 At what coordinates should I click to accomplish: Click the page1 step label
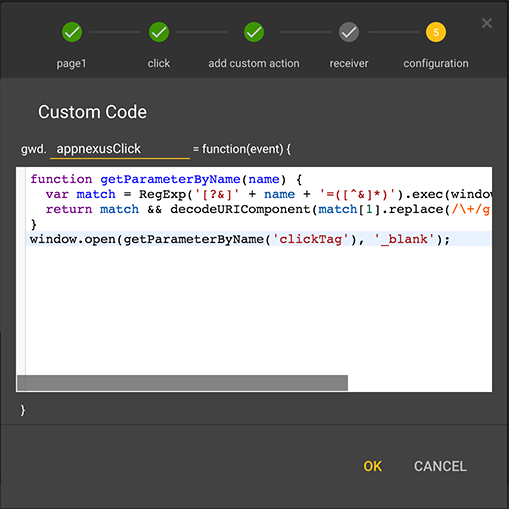tap(71, 63)
